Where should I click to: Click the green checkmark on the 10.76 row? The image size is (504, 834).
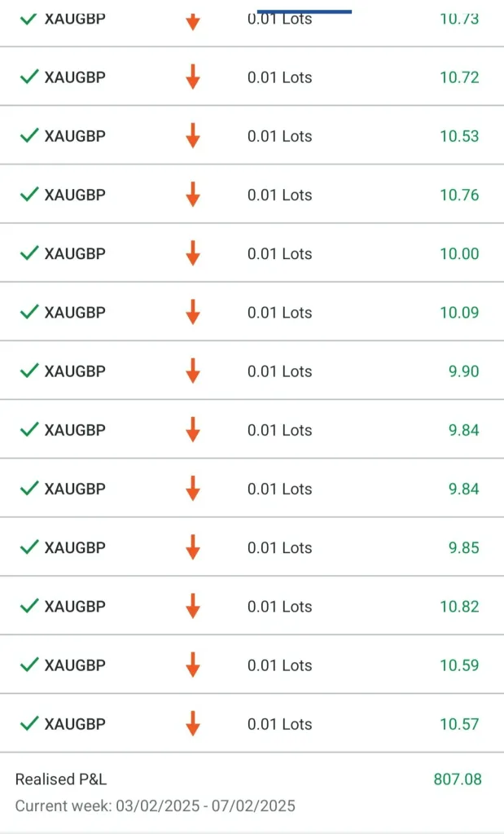pyautogui.click(x=29, y=194)
